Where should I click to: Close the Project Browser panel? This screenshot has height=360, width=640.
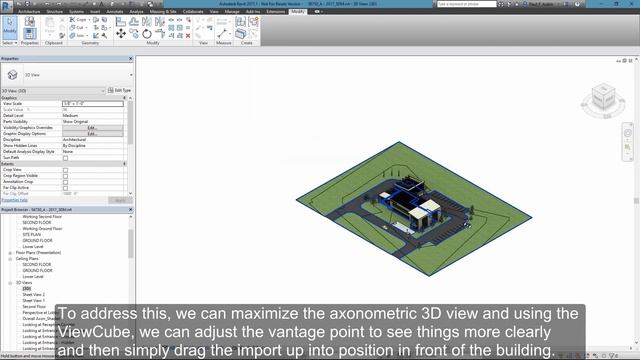[x=131, y=209]
